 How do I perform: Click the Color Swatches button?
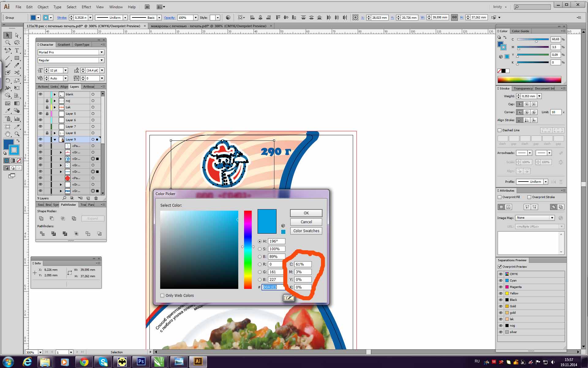pos(306,231)
